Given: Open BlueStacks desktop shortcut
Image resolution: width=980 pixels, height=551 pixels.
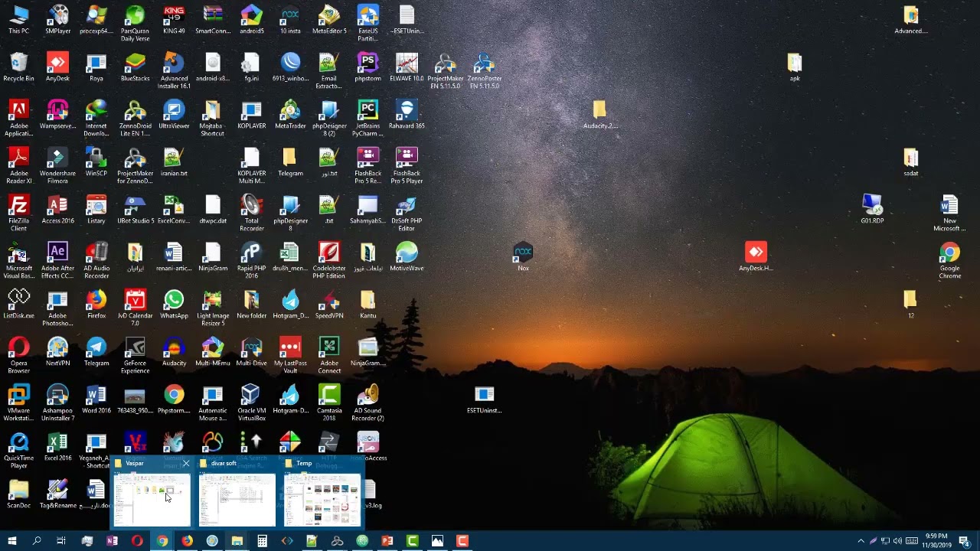Looking at the screenshot, I should (x=135, y=67).
